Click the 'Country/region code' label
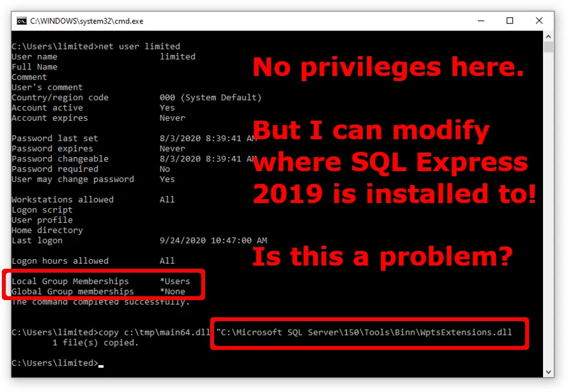Image resolution: width=568 pixels, height=392 pixels. point(60,98)
